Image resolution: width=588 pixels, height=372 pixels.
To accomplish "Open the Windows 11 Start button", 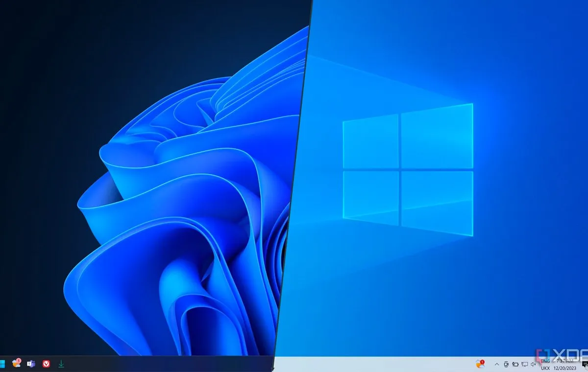I will [1, 364].
